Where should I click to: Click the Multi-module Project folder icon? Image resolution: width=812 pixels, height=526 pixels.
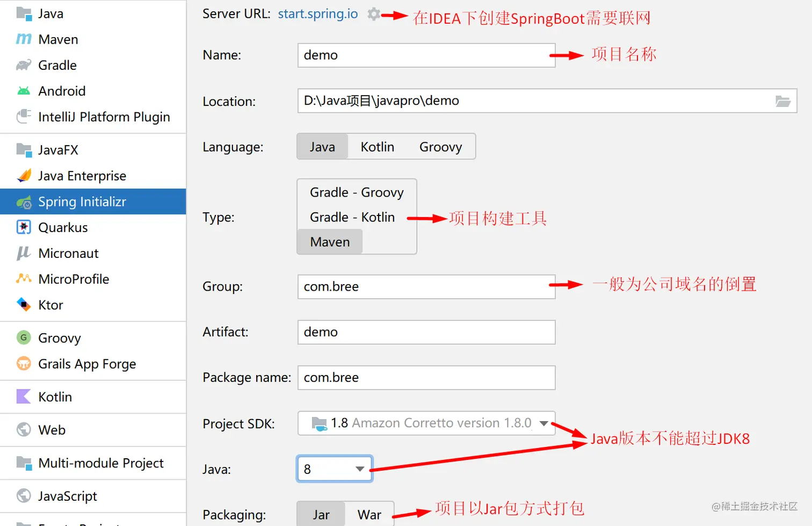[24, 463]
